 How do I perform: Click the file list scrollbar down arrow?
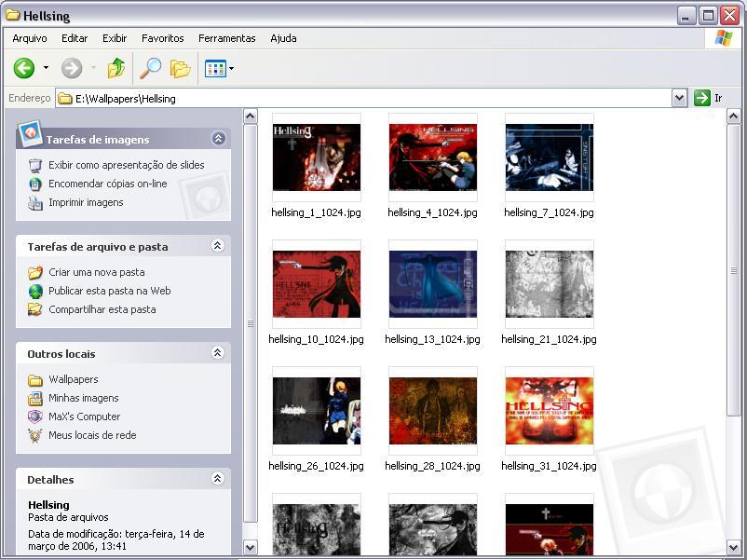pos(734,547)
